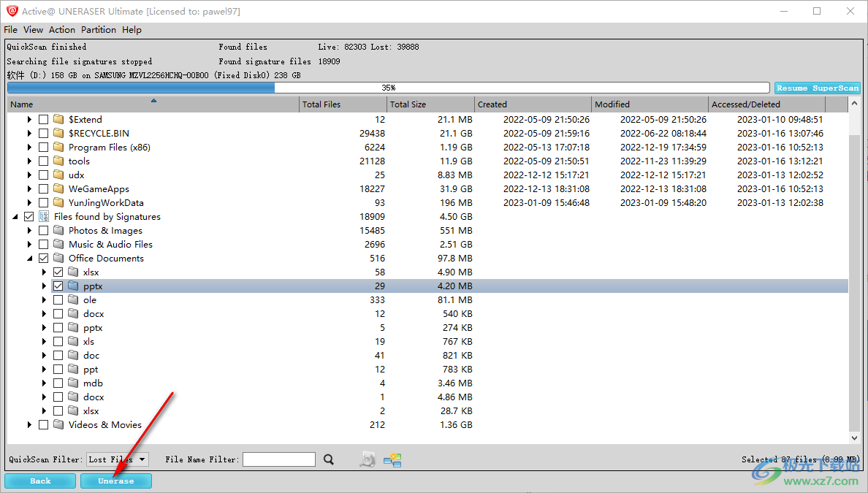Click the Resume SuperScan button
The width and height of the screenshot is (868, 493).
click(817, 88)
